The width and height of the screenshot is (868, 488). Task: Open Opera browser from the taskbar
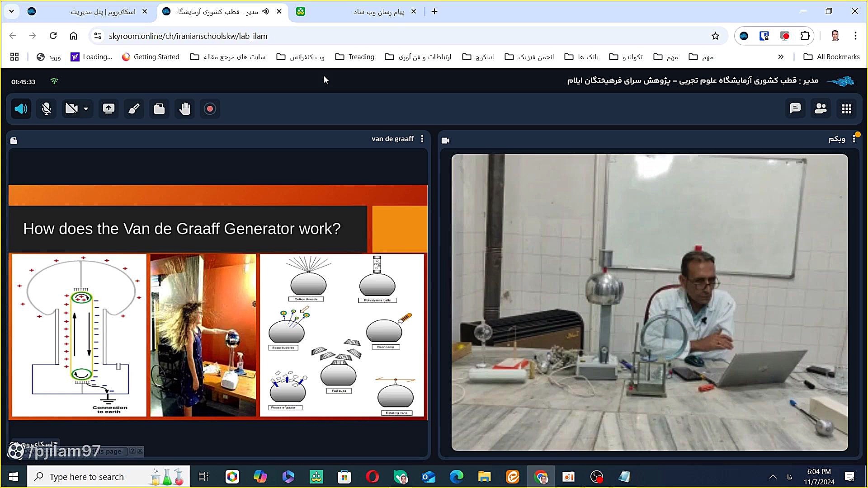click(x=372, y=477)
